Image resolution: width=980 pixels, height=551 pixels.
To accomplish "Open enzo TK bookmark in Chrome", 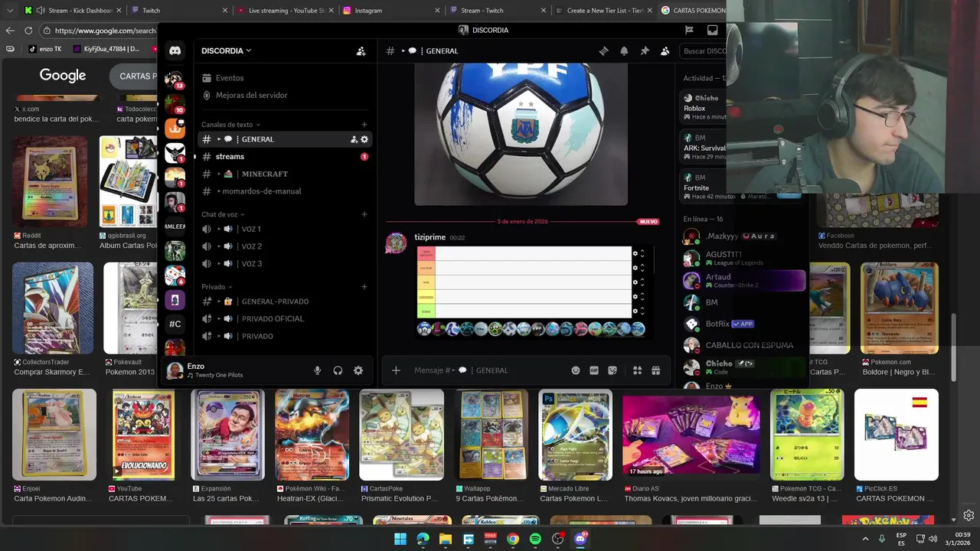I will (44, 49).
